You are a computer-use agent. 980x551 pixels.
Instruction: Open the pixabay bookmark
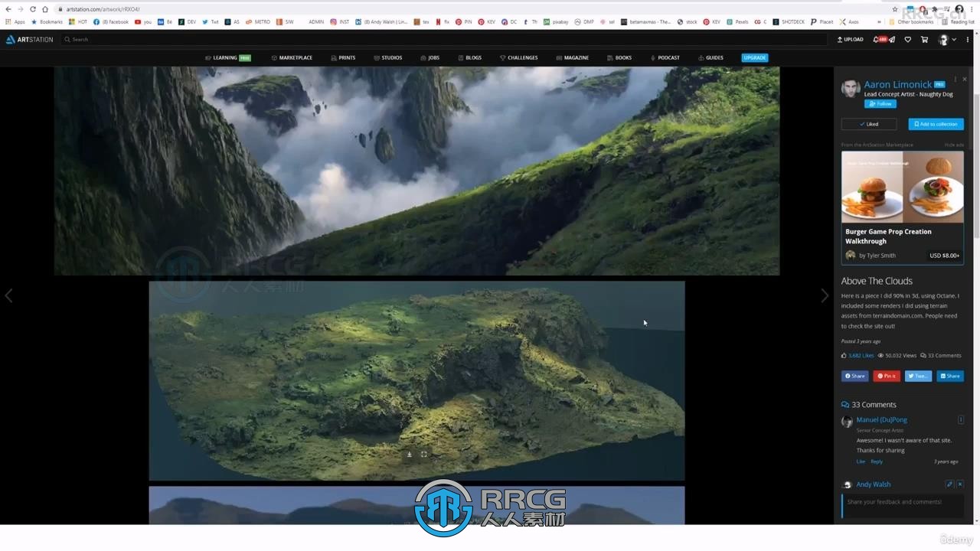coord(556,22)
